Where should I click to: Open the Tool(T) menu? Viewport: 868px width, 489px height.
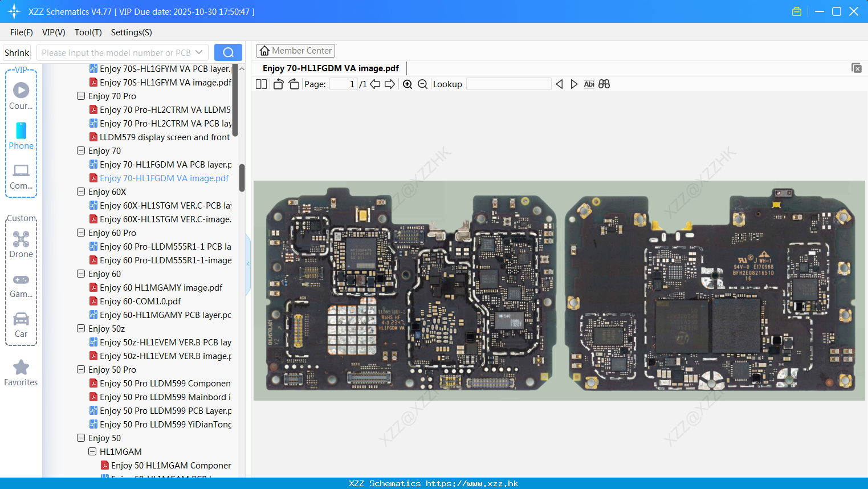(88, 32)
